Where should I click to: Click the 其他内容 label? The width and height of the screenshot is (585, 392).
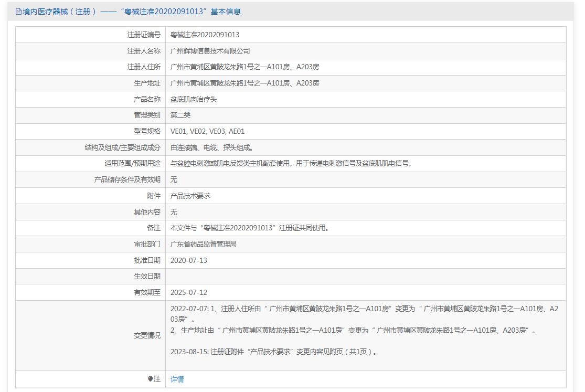[147, 212]
